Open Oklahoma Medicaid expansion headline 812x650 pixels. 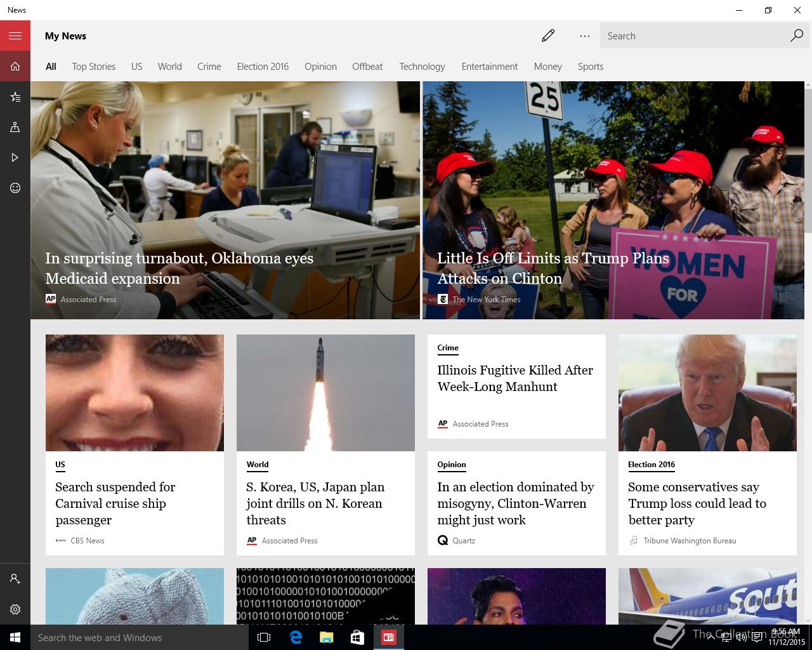click(x=179, y=269)
